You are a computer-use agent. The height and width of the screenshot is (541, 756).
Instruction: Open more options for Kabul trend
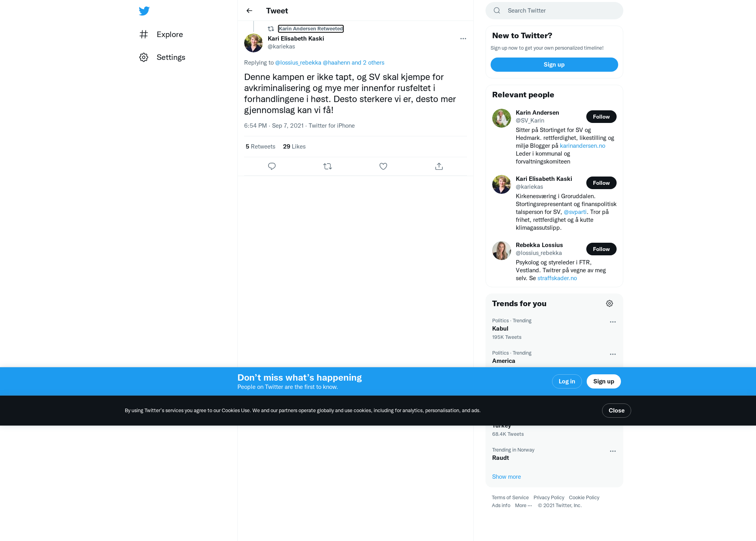point(613,322)
